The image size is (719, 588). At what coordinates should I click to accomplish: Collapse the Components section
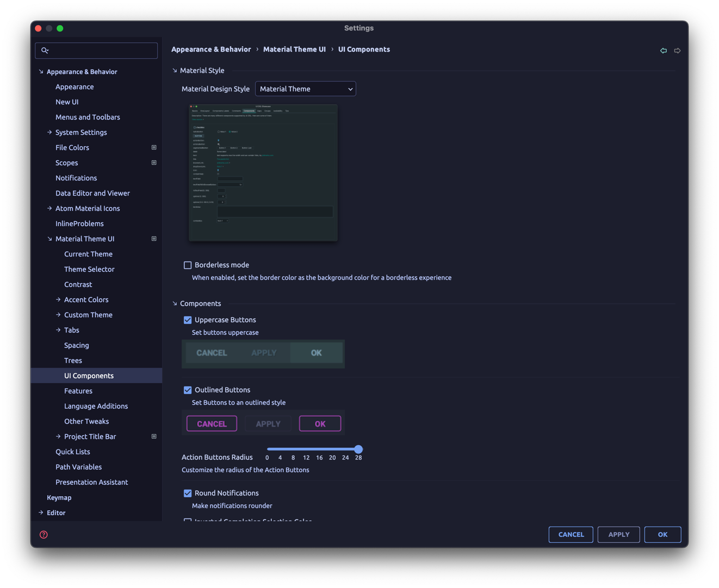[174, 303]
